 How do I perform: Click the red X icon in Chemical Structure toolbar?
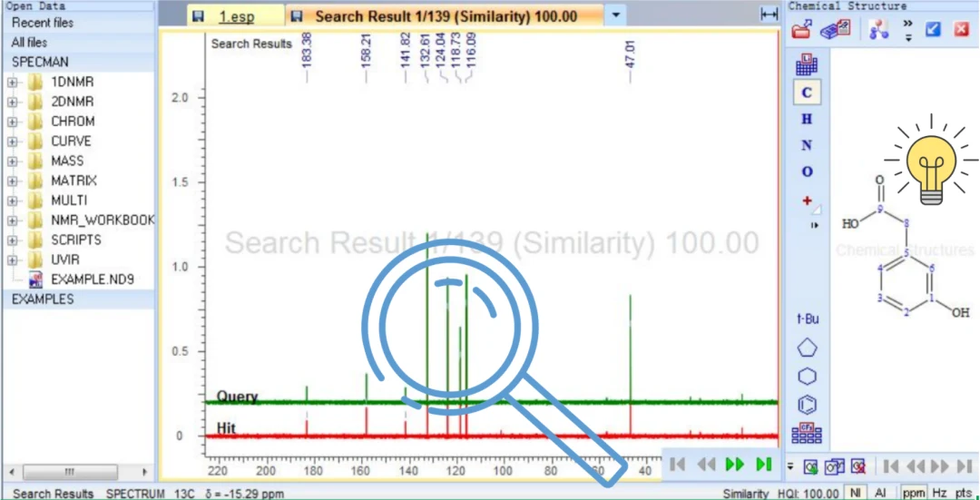tap(961, 29)
